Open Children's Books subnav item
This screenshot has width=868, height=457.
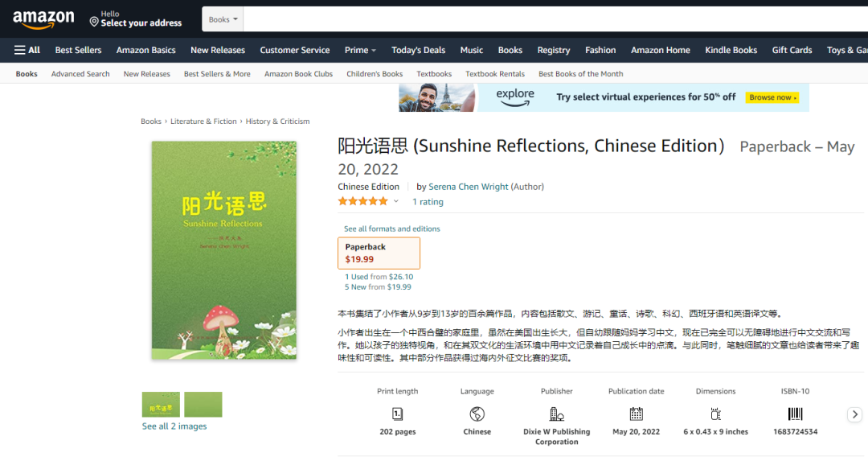click(x=375, y=74)
